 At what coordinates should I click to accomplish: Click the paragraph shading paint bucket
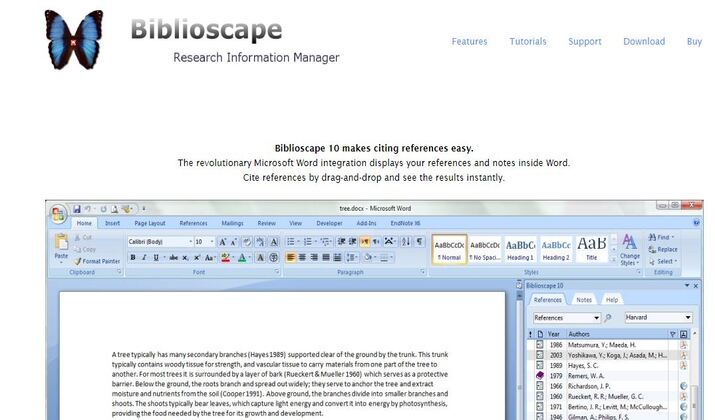[x=368, y=258]
